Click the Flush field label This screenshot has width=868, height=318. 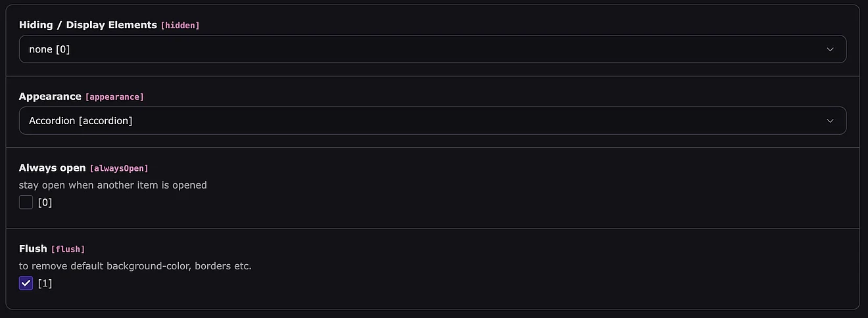point(33,248)
